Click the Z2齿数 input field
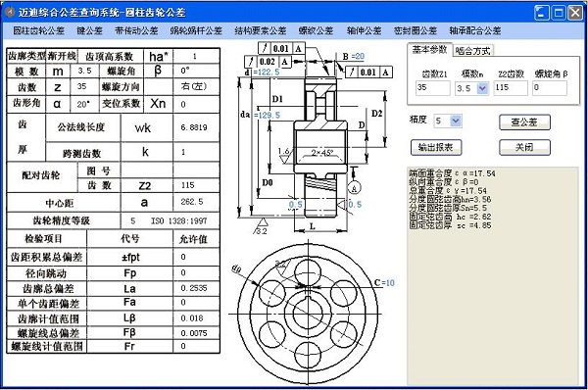The width and height of the screenshot is (588, 390). click(511, 88)
